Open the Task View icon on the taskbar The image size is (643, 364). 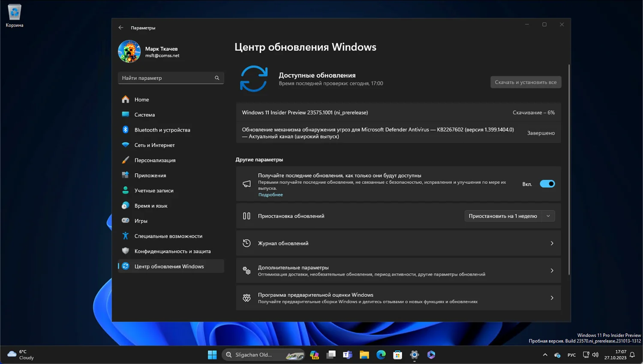pyautogui.click(x=331, y=355)
